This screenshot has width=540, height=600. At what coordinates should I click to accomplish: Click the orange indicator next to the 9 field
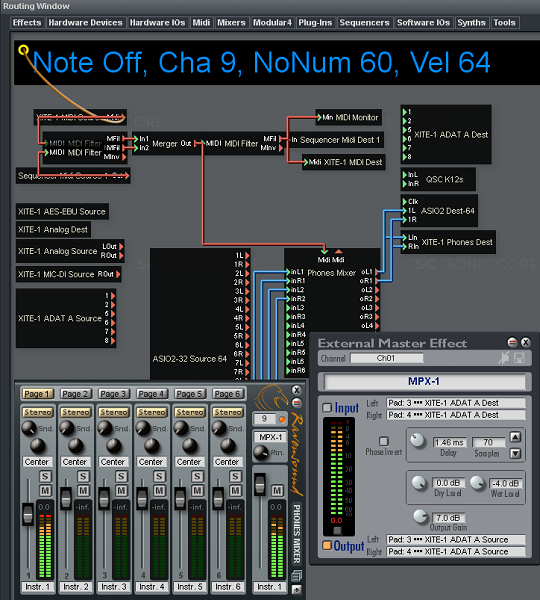pos(282,419)
